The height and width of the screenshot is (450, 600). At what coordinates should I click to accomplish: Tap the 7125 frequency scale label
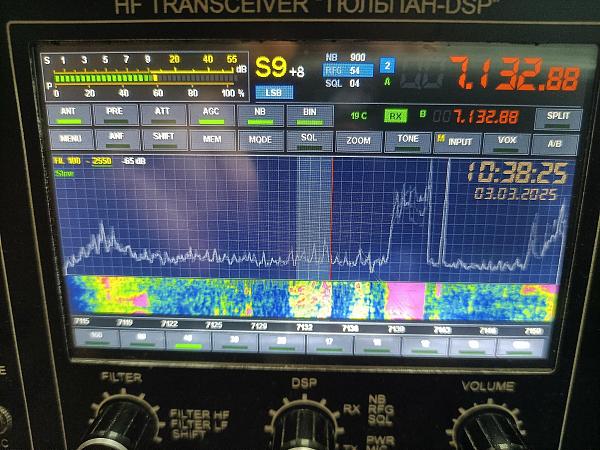(214, 325)
